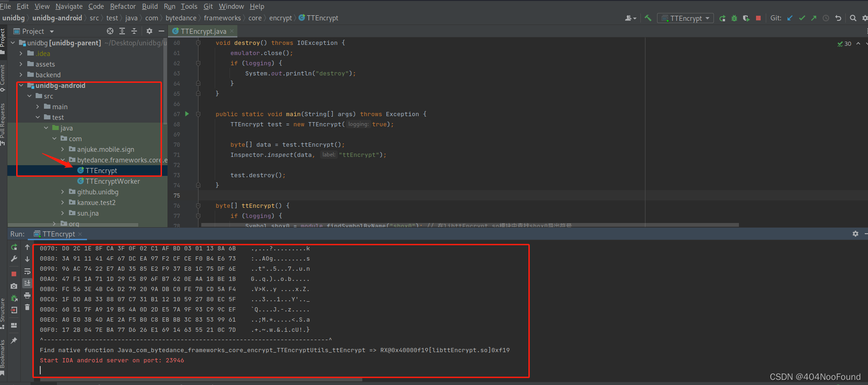Print the console output
Screen dimensions: 868x385
pos(27,295)
